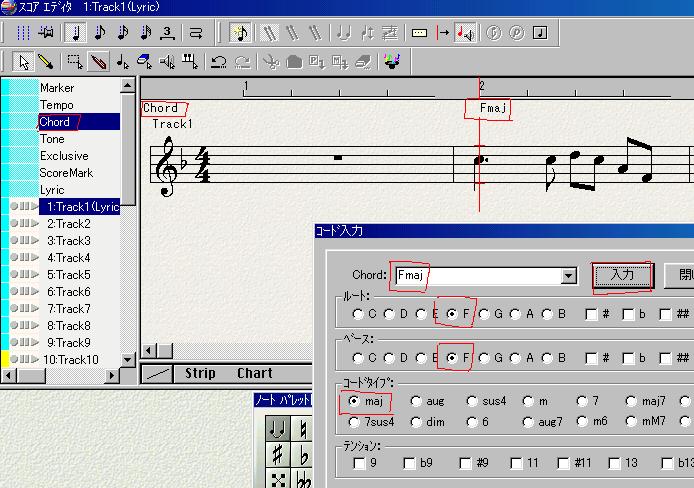The image size is (694, 488).
Task: Click the track list scroll down arrow
Action: point(127,359)
